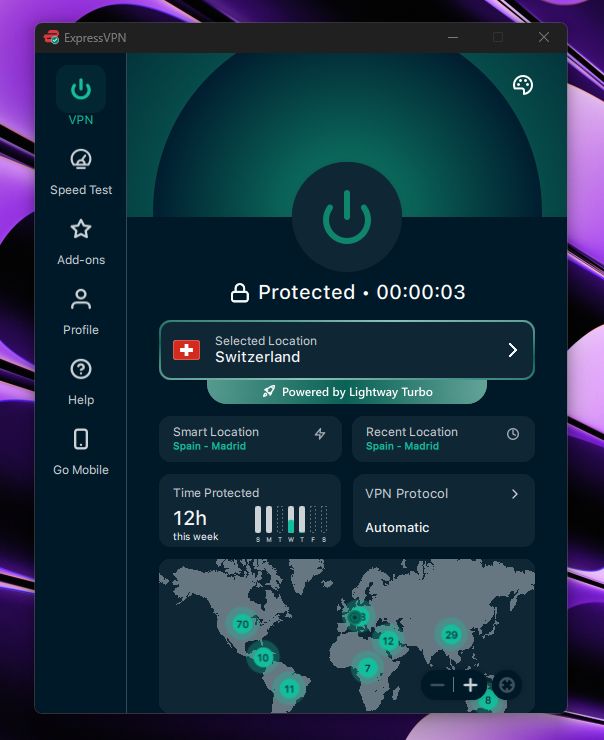Click the Protected lock icon
This screenshot has height=740, width=604.
point(240,293)
